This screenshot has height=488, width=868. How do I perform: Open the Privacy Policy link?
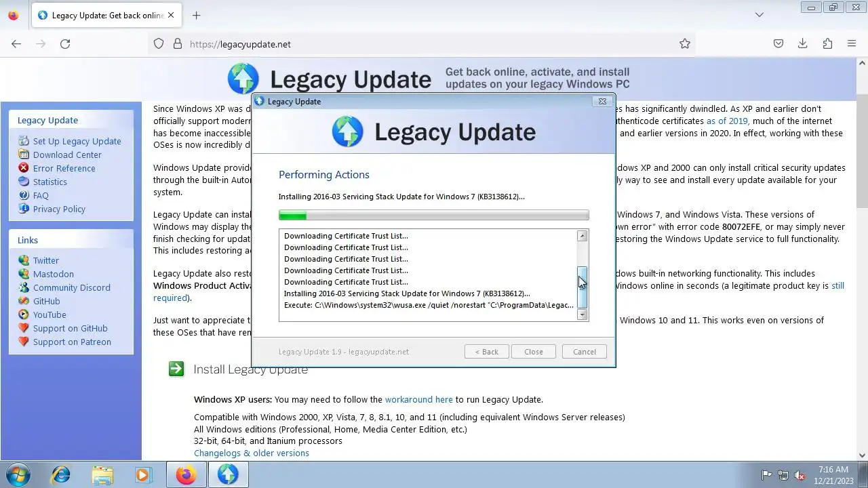point(59,209)
